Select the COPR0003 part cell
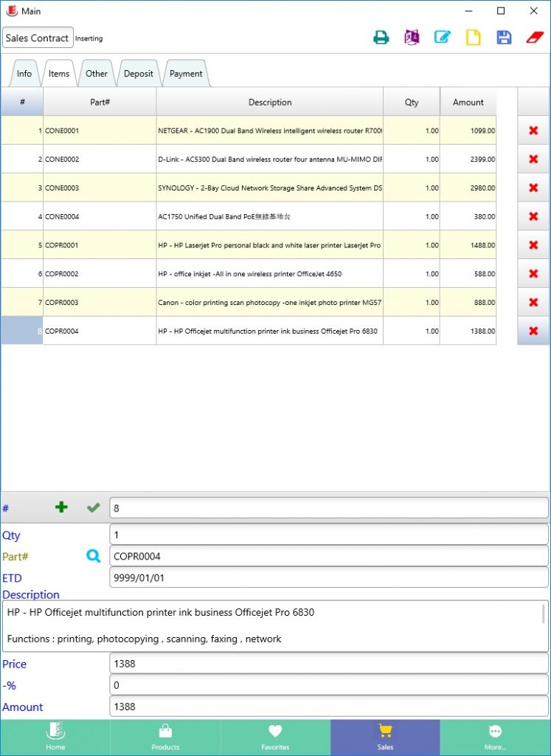Image resolution: width=551 pixels, height=756 pixels. point(100,302)
